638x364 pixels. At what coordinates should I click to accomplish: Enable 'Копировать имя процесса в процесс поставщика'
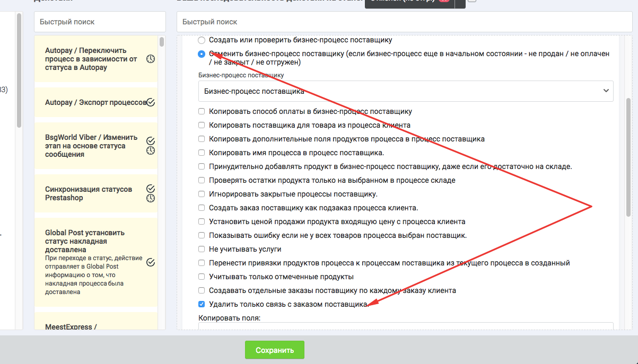(202, 153)
